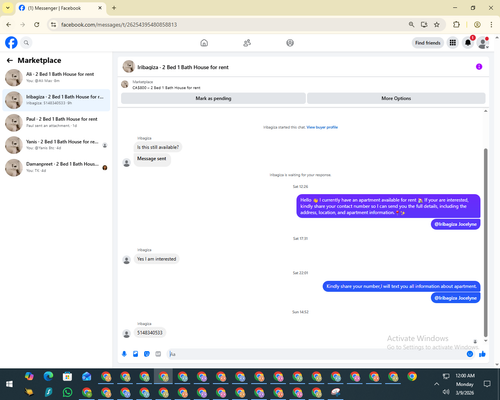Screen dimensions: 500x400
Task: Choose a GIF icon in composer
Action: pos(158,354)
